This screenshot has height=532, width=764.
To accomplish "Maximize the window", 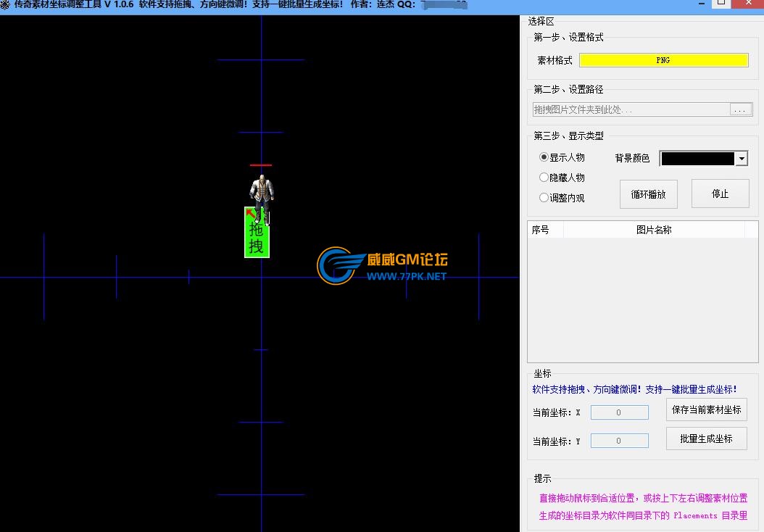I will point(722,3).
